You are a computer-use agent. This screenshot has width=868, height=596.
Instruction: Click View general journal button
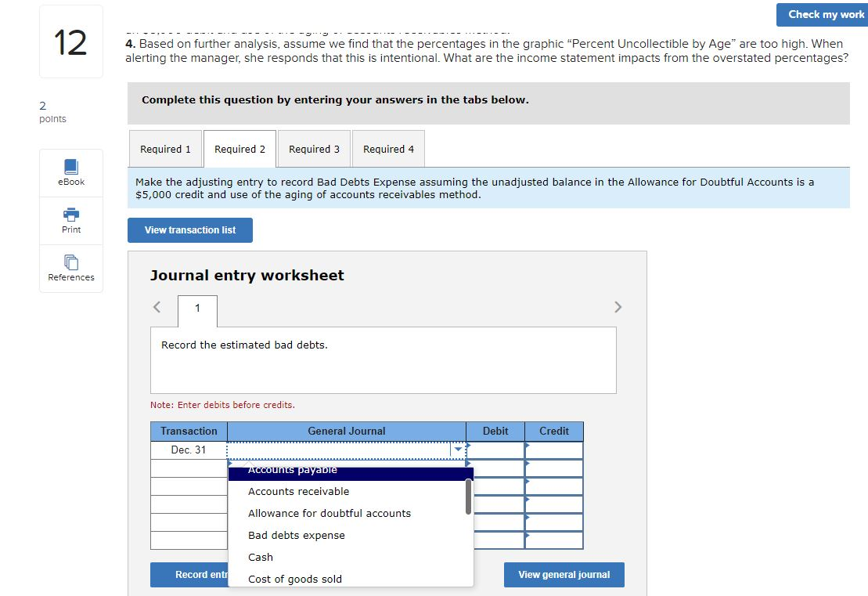(564, 574)
